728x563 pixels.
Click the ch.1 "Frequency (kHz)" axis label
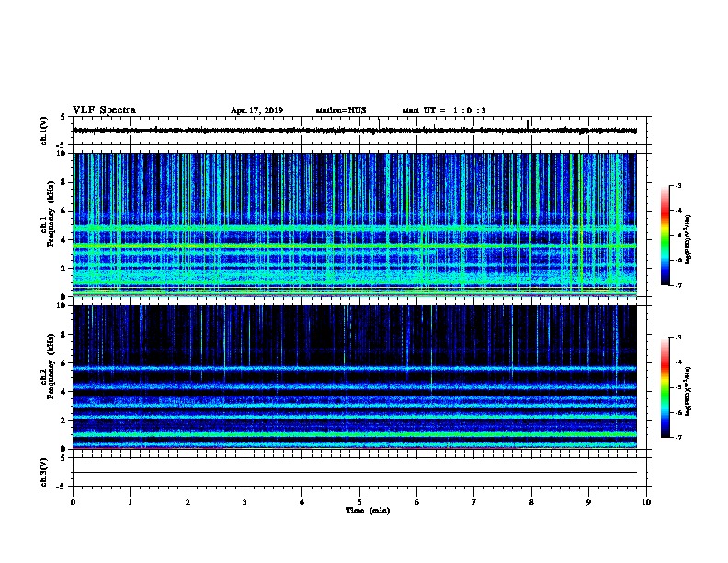coord(51,213)
